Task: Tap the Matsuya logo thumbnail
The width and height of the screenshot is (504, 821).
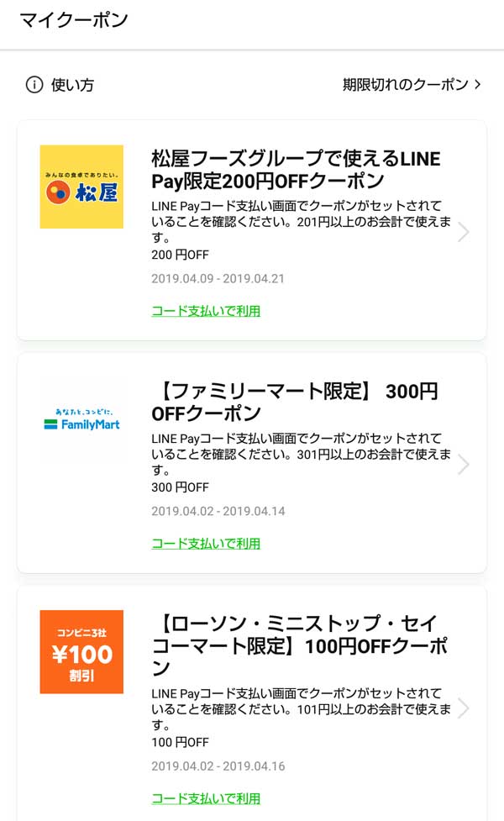Action: pyautogui.click(x=81, y=187)
